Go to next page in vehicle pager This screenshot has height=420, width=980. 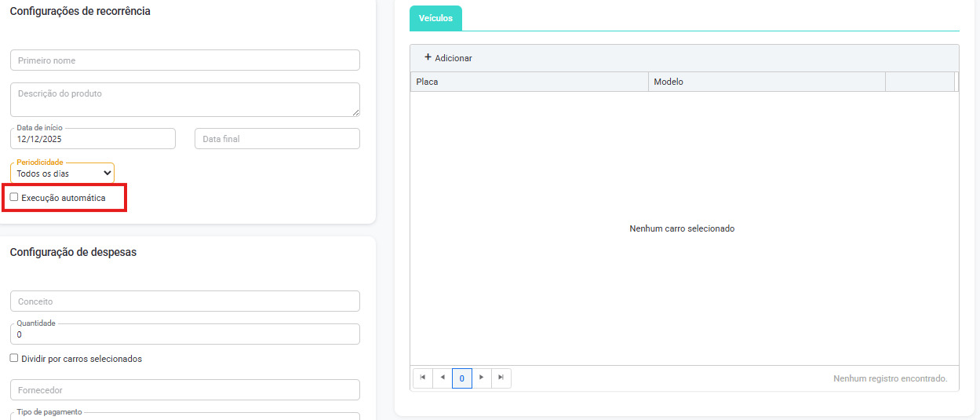(482, 378)
